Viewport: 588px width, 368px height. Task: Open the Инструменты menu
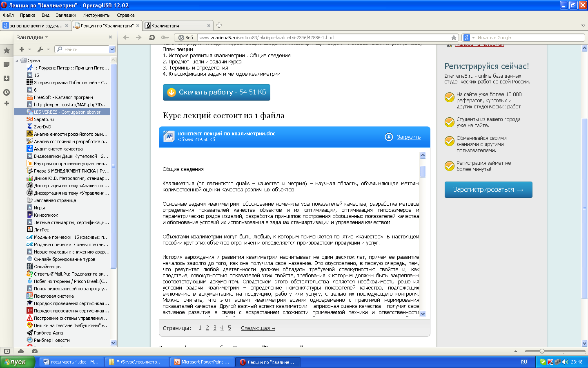[96, 15]
